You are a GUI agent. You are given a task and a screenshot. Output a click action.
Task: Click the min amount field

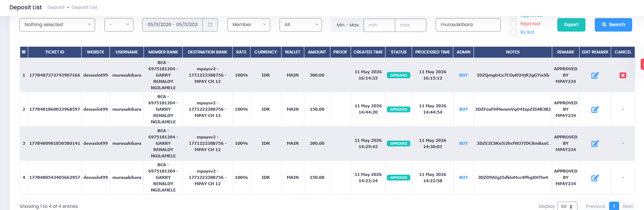click(379, 25)
